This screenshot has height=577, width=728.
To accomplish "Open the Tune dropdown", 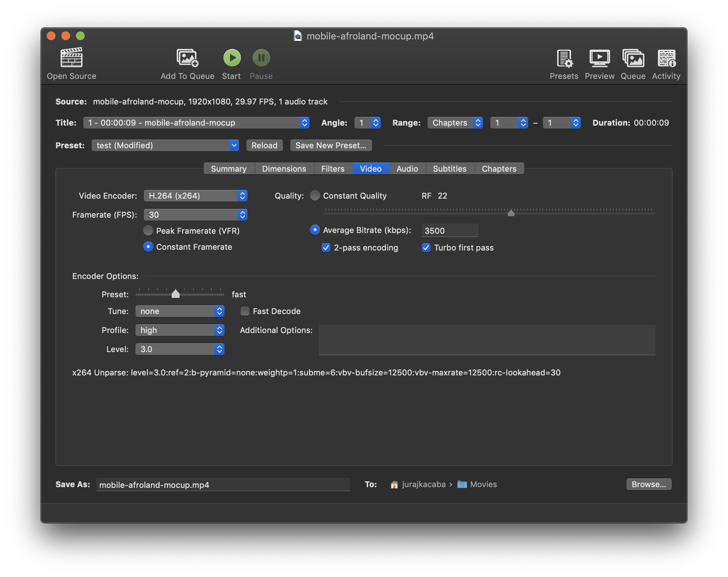I will point(180,311).
